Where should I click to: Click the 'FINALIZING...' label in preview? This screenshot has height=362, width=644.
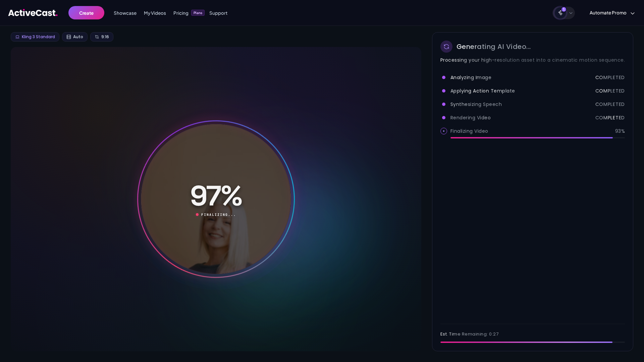[218, 215]
